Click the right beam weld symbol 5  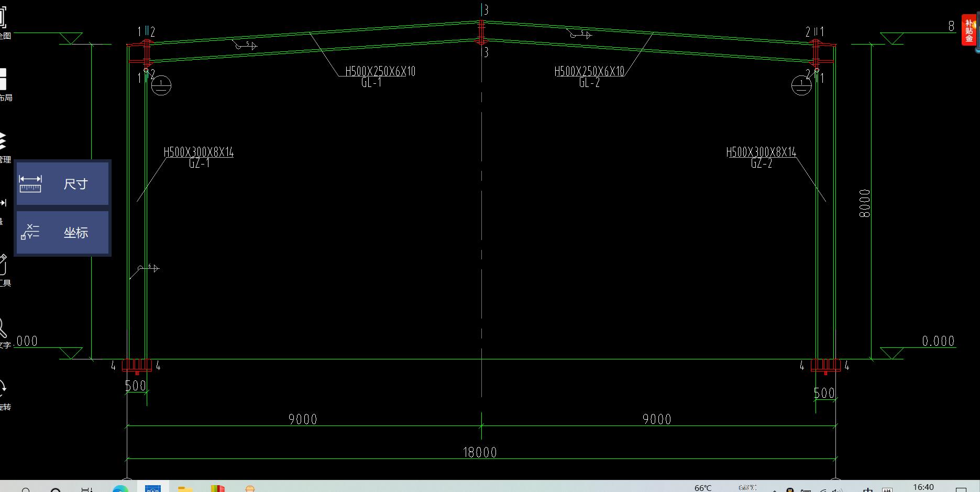pos(580,35)
